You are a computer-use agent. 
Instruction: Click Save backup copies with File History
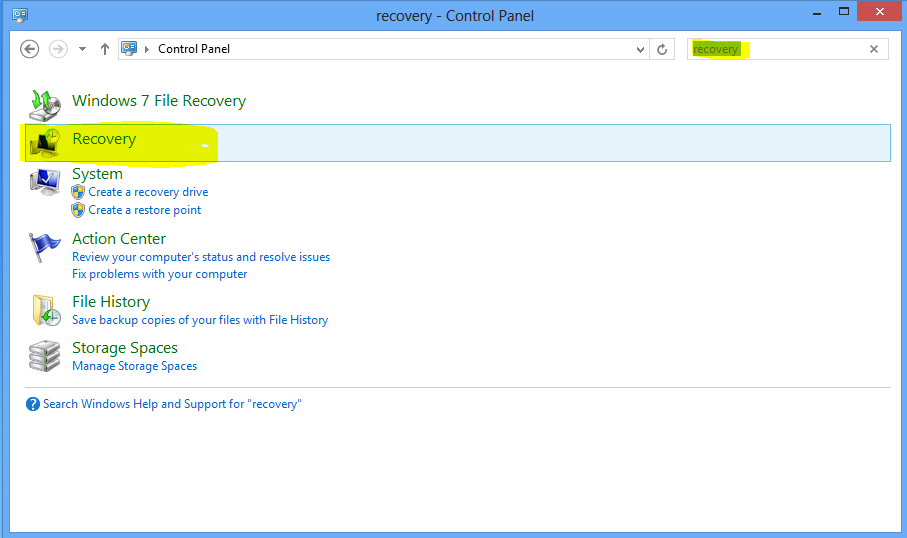point(200,320)
